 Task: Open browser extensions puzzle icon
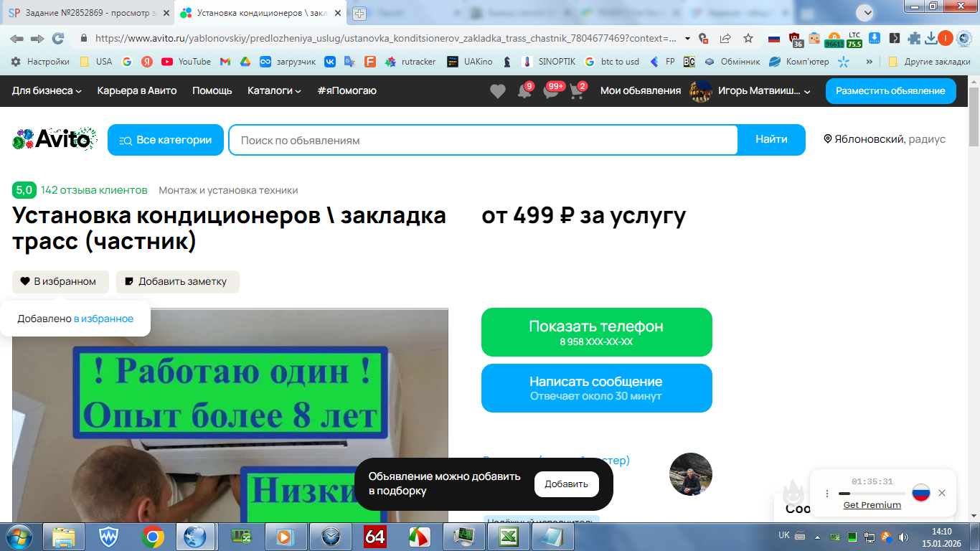pyautogui.click(x=914, y=38)
